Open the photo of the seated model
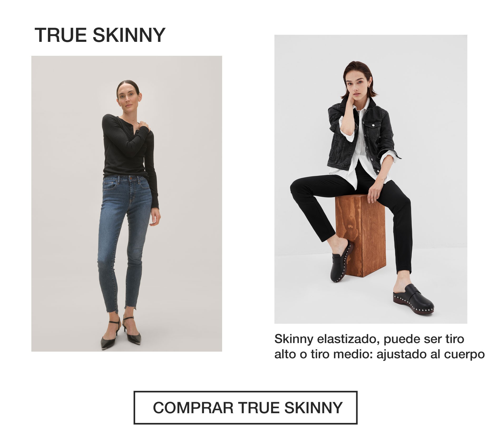The height and width of the screenshot is (444, 504). tap(371, 179)
